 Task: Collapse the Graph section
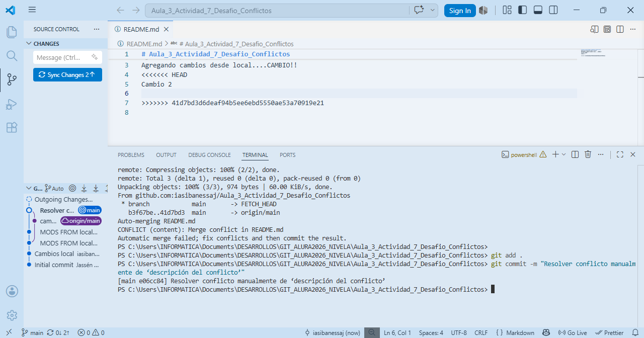click(34, 189)
